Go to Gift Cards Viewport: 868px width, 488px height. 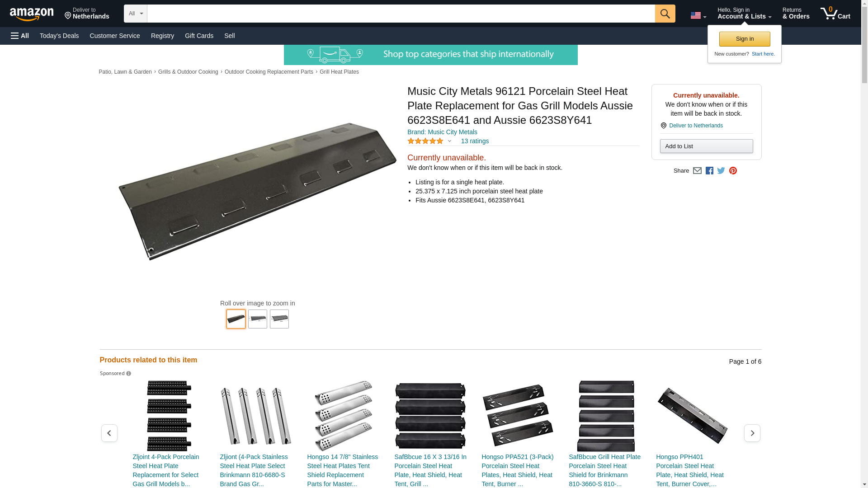[199, 36]
